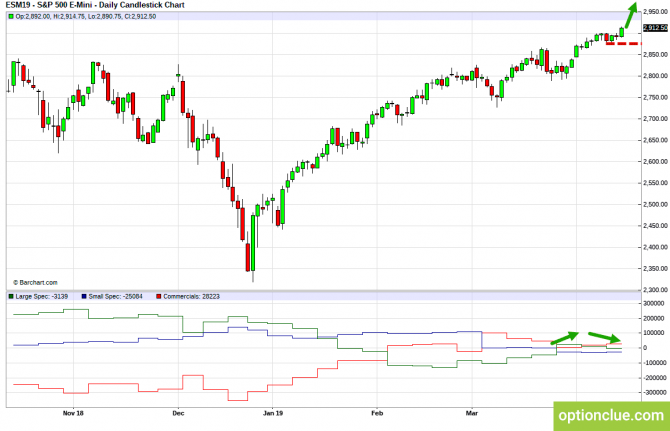Click the 2,800.00 price axis label

coord(655,76)
